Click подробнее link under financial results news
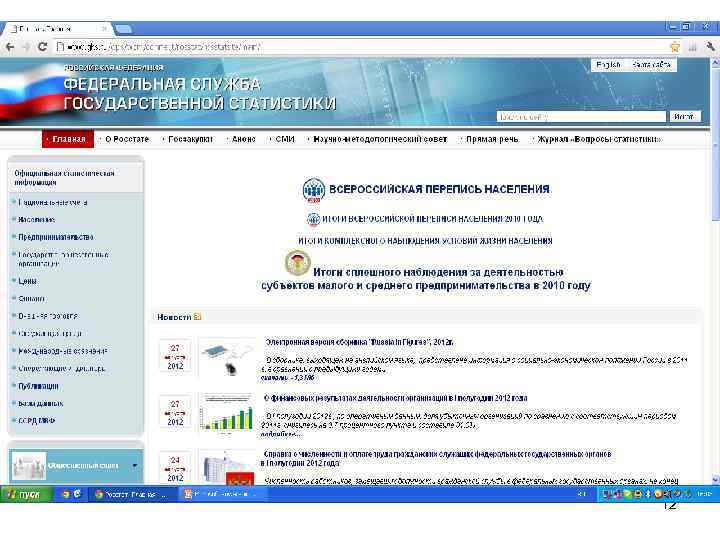 [281, 434]
